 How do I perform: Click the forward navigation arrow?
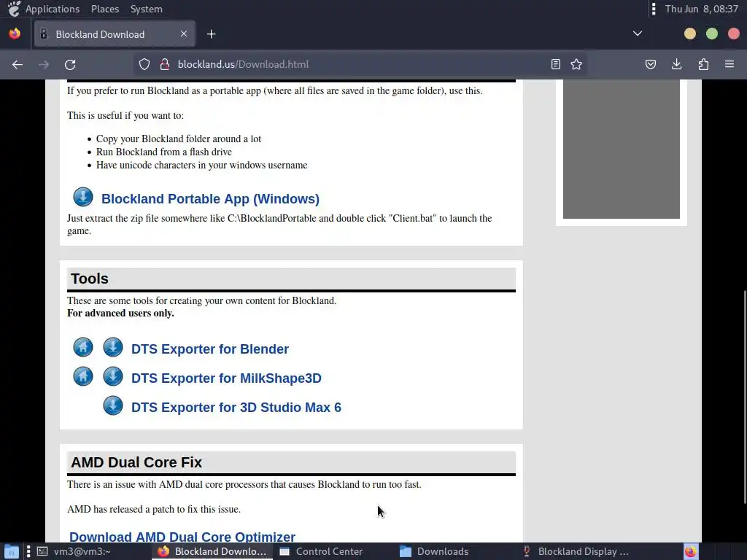pos(44,64)
